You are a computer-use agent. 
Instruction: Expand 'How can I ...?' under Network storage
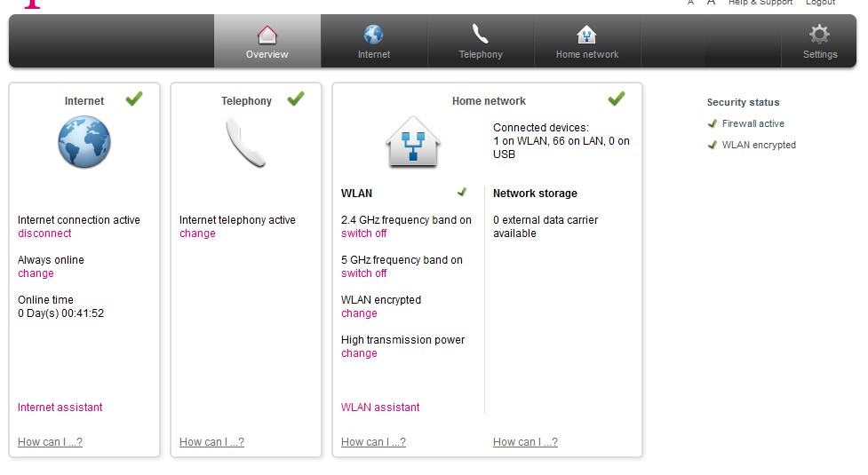pyautogui.click(x=525, y=442)
